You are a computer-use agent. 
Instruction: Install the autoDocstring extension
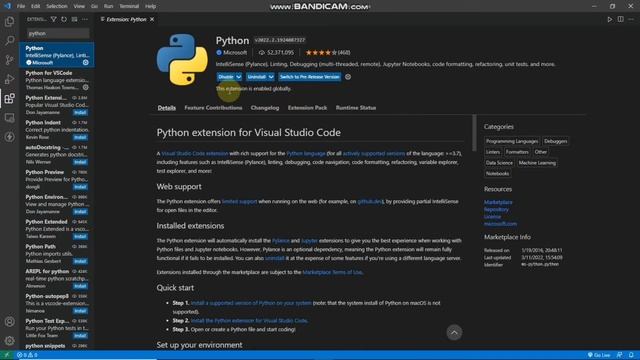(80, 162)
